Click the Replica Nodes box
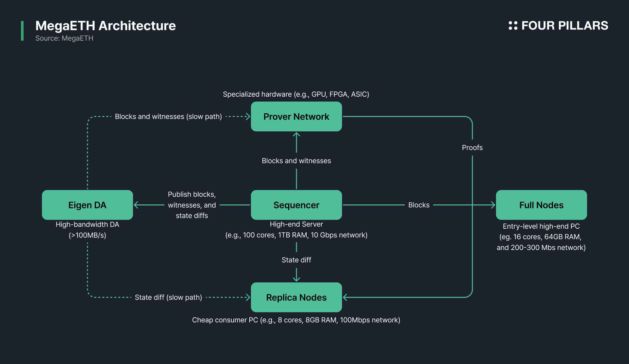 pos(296,297)
